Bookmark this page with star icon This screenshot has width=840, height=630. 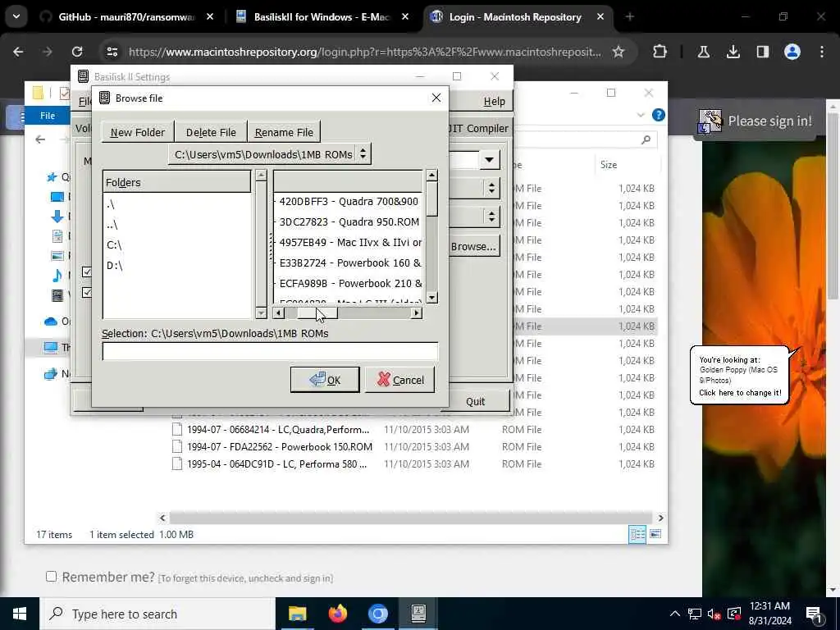point(619,52)
